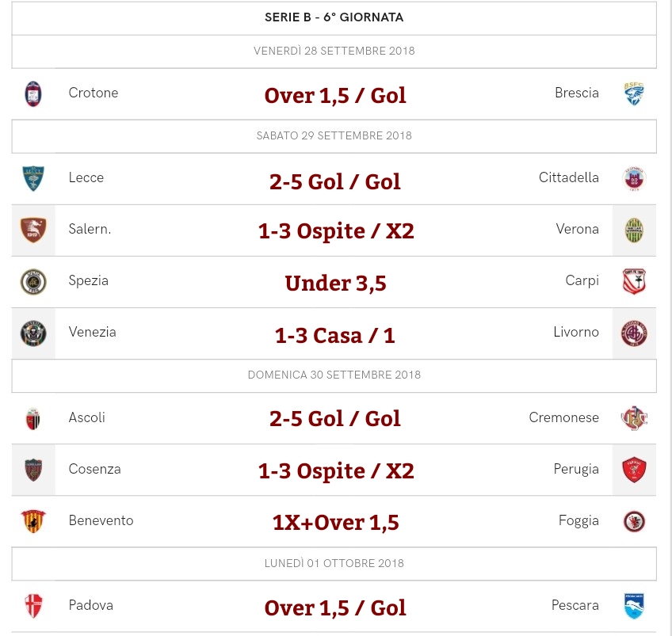672x636 pixels.
Task: Open the Carpi team crest
Action: pos(634,281)
